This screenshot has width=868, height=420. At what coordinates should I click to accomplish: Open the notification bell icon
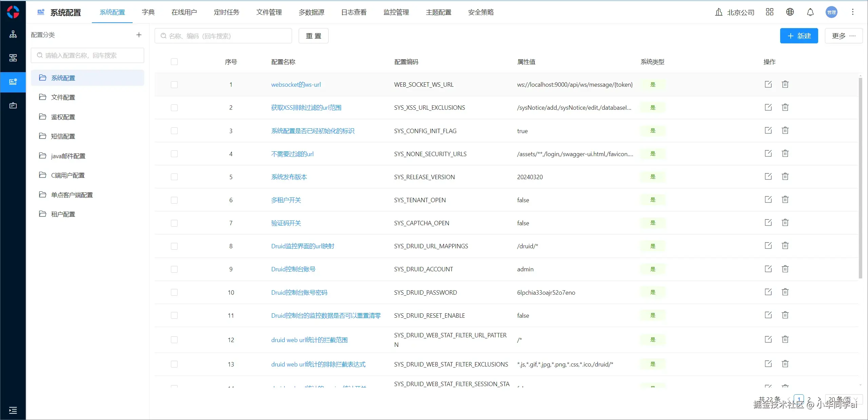(x=810, y=12)
